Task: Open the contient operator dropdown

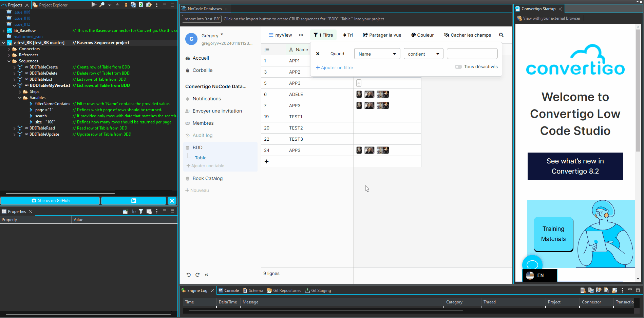Action: point(423,54)
